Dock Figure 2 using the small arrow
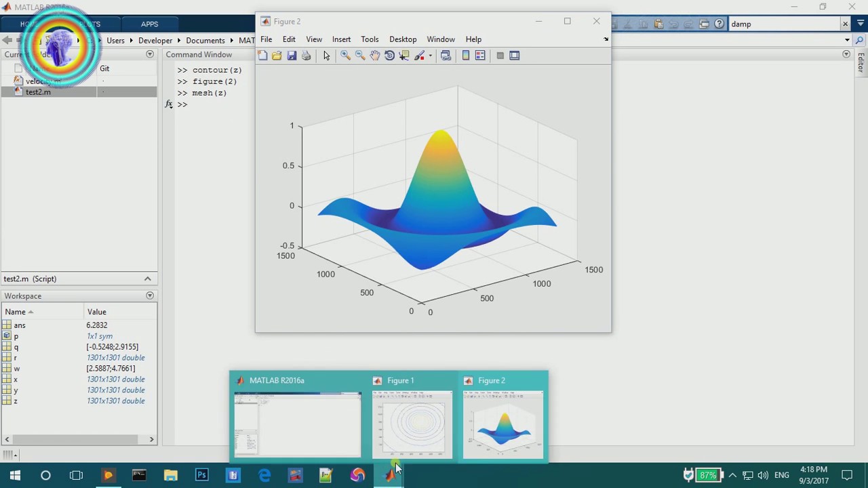Screen dimensions: 868x488 point(606,39)
